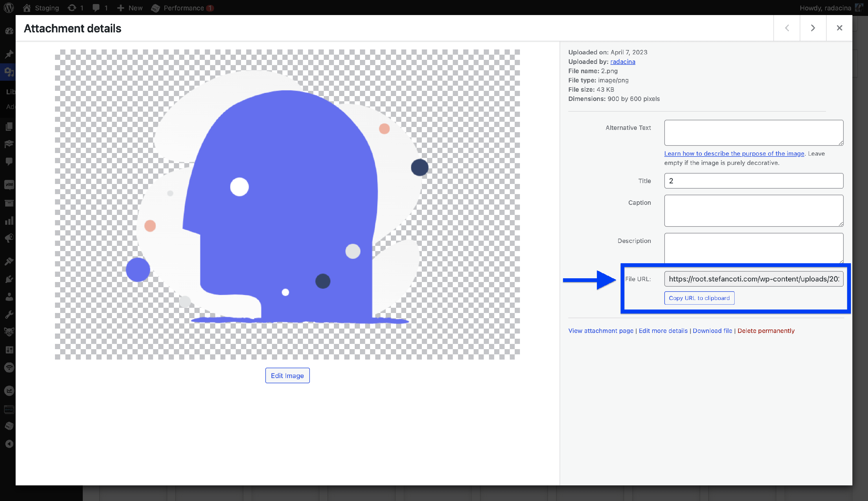Click the Title input field
The width and height of the screenshot is (868, 501).
pyautogui.click(x=753, y=181)
